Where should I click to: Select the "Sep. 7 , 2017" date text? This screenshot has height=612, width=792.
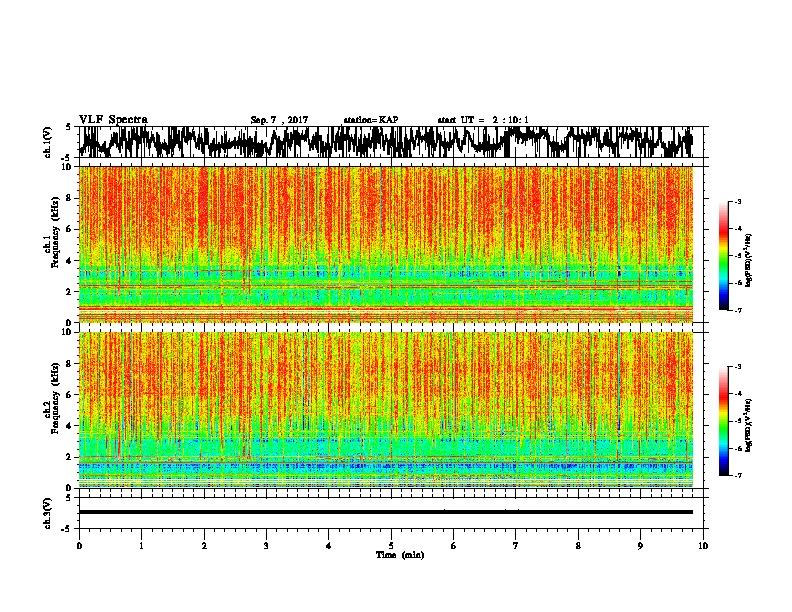tap(279, 120)
